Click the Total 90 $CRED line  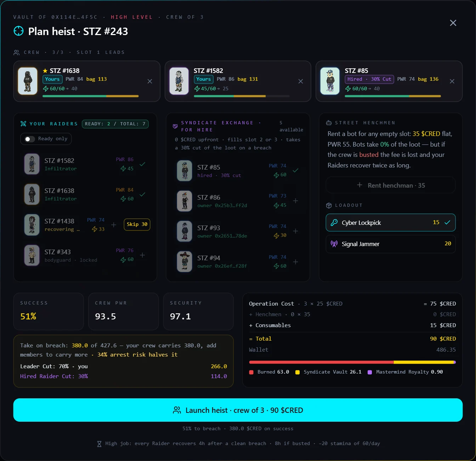pos(352,339)
